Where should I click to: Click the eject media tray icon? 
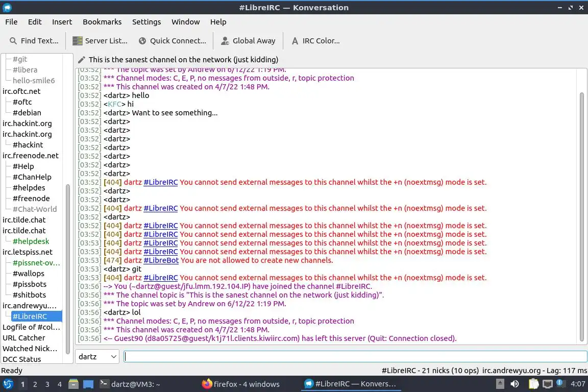(x=500, y=384)
